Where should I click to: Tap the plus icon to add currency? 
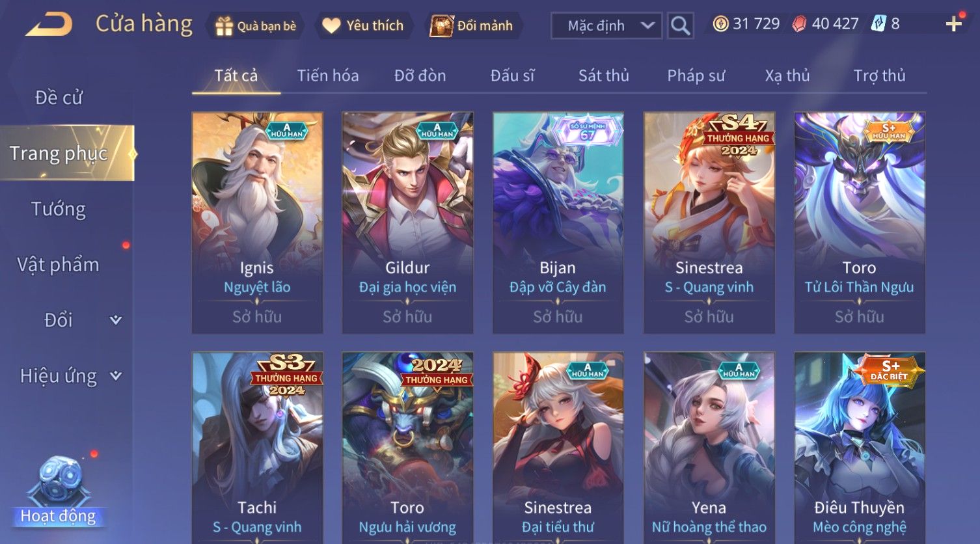tap(954, 24)
